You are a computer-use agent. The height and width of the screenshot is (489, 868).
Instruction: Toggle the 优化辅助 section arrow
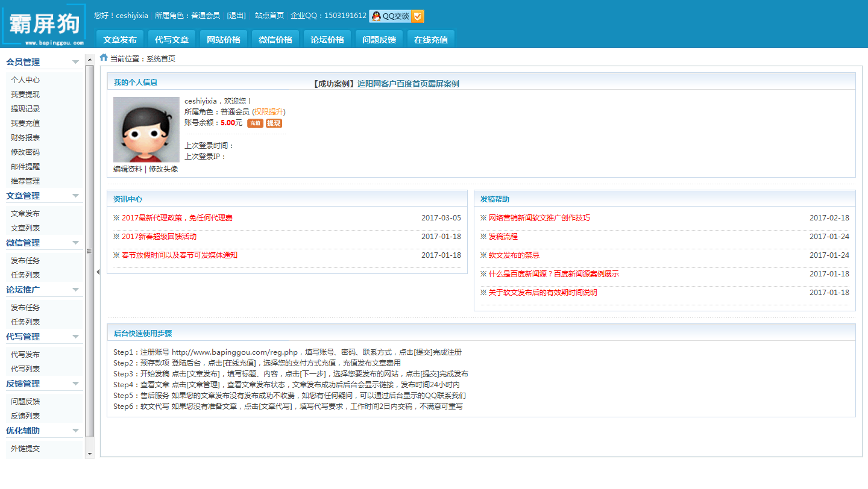[75, 431]
